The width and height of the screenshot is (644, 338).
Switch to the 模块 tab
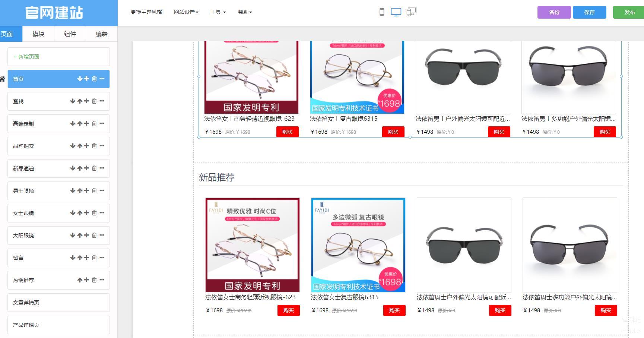click(x=38, y=34)
